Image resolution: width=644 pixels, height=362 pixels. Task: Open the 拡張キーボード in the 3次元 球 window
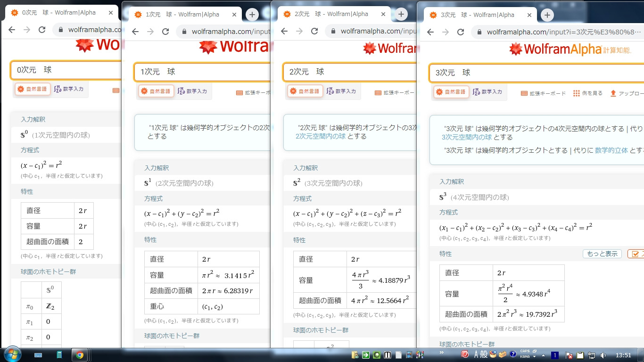pyautogui.click(x=543, y=93)
